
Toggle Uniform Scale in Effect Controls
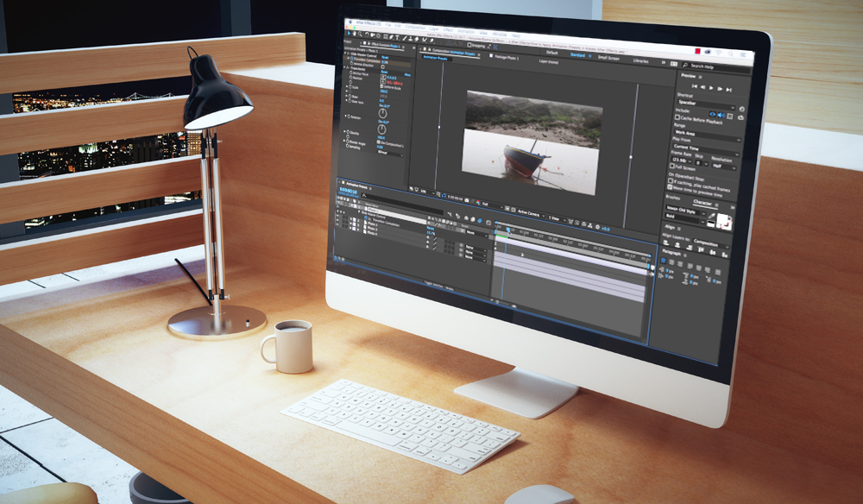[383, 85]
